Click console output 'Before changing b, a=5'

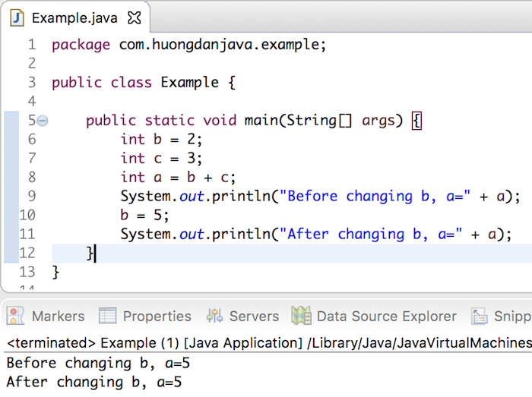click(98, 364)
